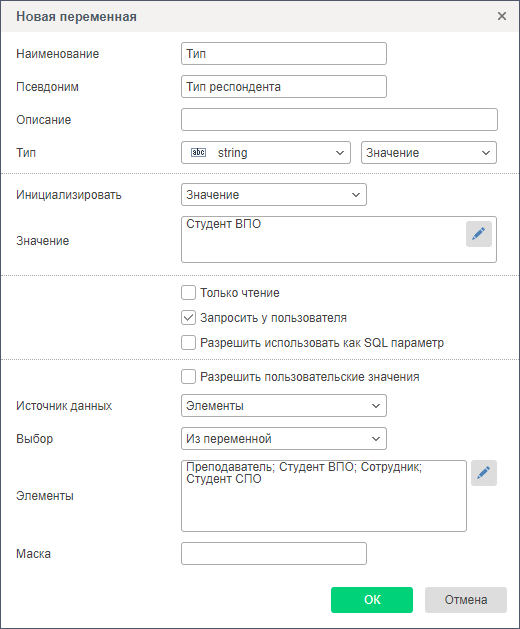Expand the Значение dropdown next to type

coord(429,152)
